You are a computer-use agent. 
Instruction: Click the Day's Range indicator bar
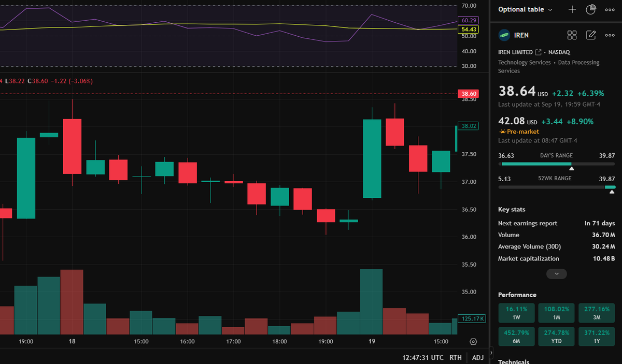pos(557,164)
